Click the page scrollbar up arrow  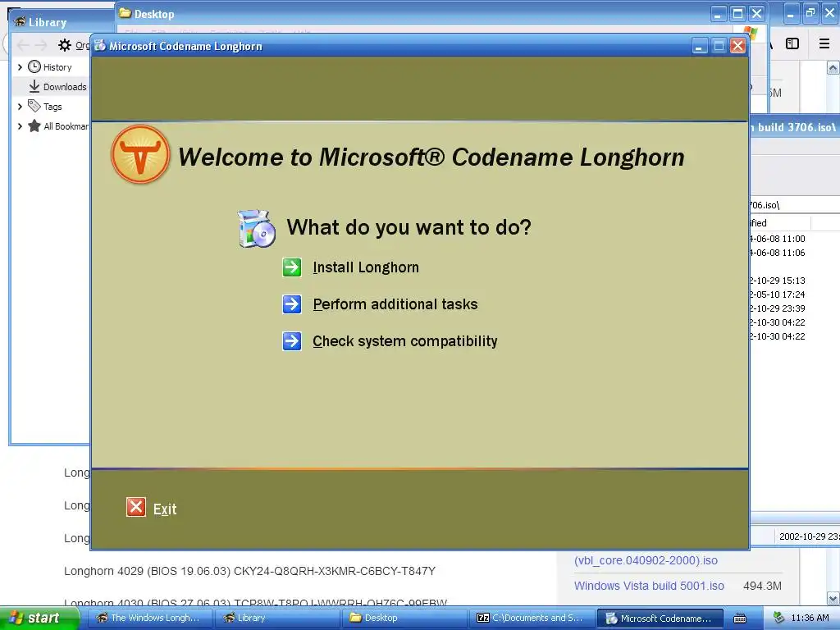click(833, 67)
